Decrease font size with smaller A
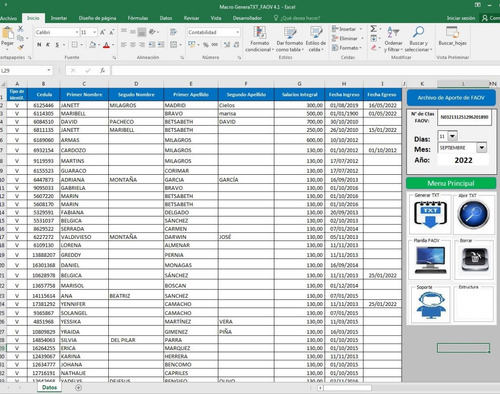 pyautogui.click(x=112, y=32)
